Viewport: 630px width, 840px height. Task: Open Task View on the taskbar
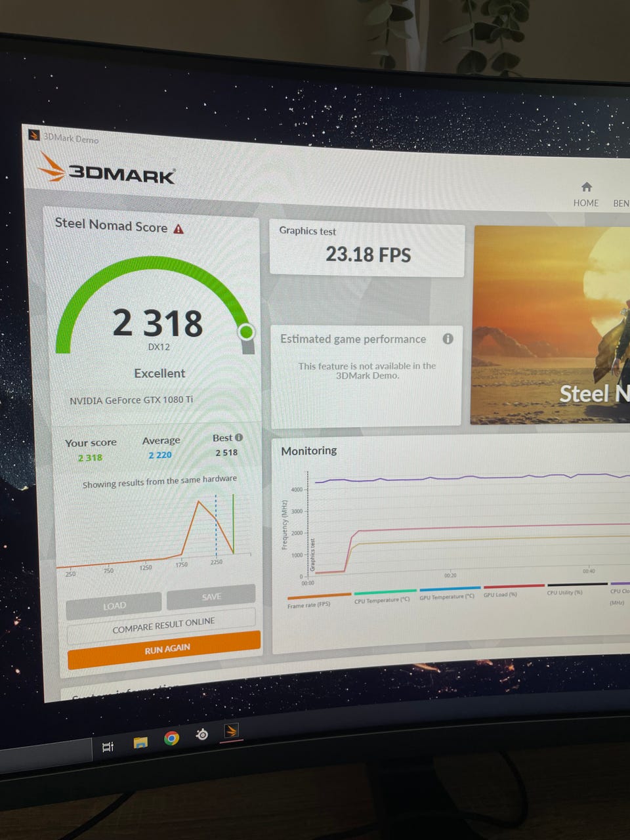click(108, 747)
